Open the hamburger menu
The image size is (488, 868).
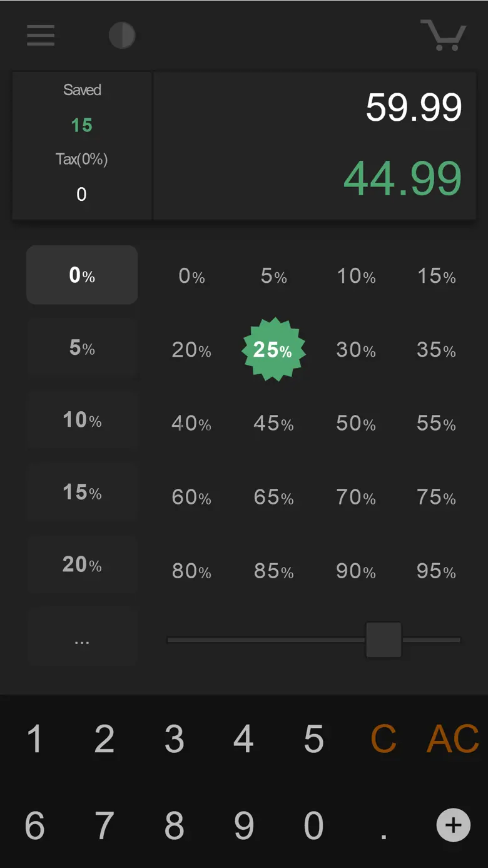[41, 36]
